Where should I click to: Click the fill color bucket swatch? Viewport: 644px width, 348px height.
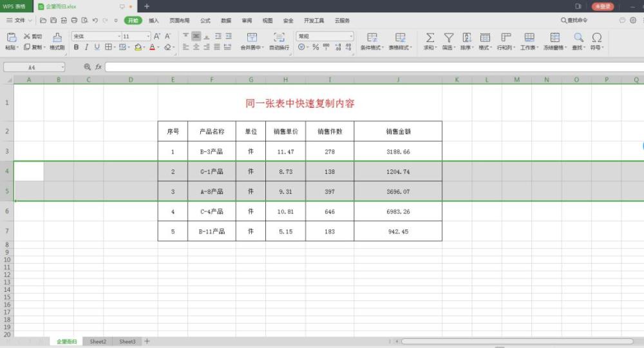[138, 47]
